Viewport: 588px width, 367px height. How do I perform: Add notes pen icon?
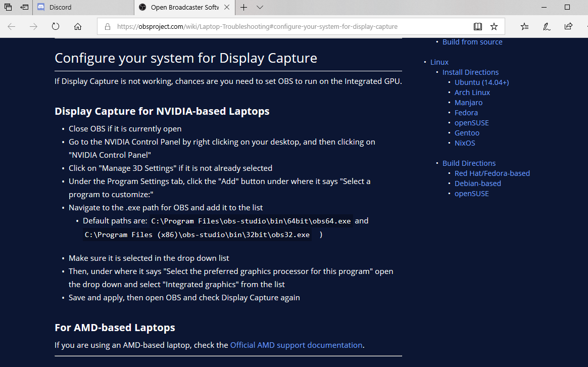tap(547, 26)
